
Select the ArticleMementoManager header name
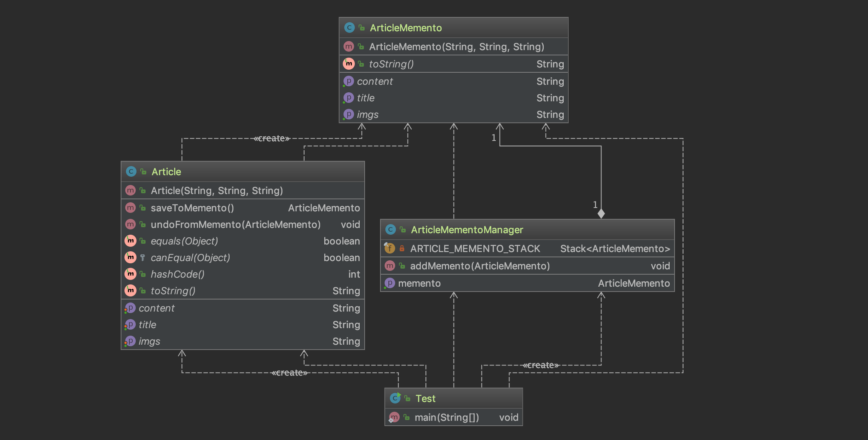[467, 230]
